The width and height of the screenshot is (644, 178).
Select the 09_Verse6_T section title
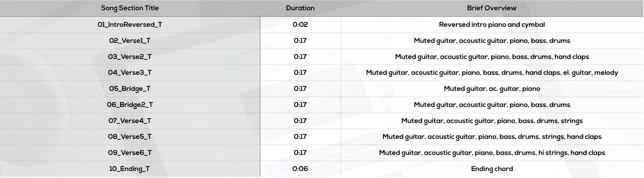[130, 153]
